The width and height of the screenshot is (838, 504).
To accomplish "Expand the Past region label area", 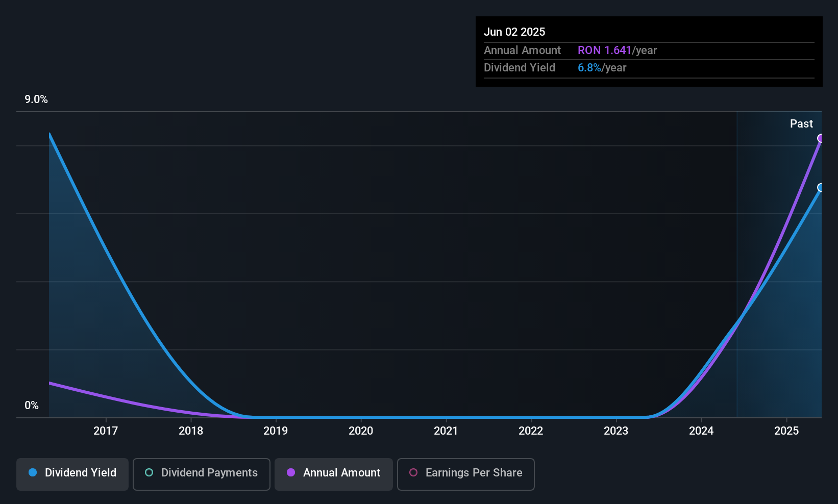I will pos(801,123).
